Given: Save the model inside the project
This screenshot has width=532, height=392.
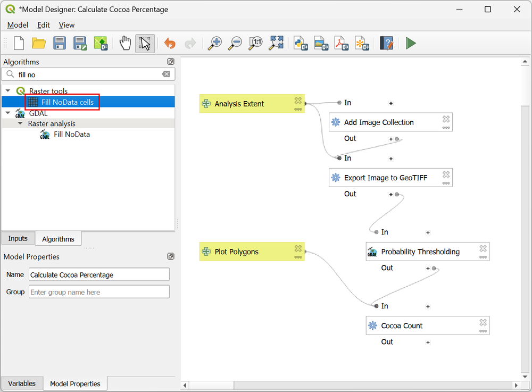Looking at the screenshot, I should point(101,44).
